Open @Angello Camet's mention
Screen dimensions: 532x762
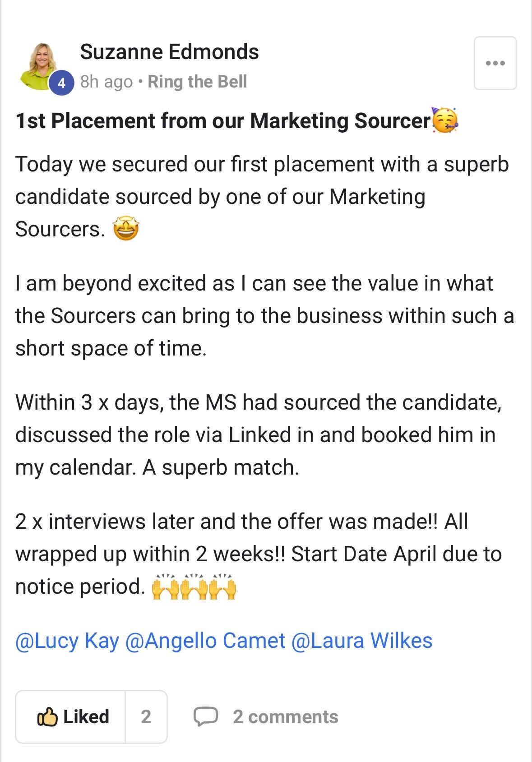coord(206,640)
